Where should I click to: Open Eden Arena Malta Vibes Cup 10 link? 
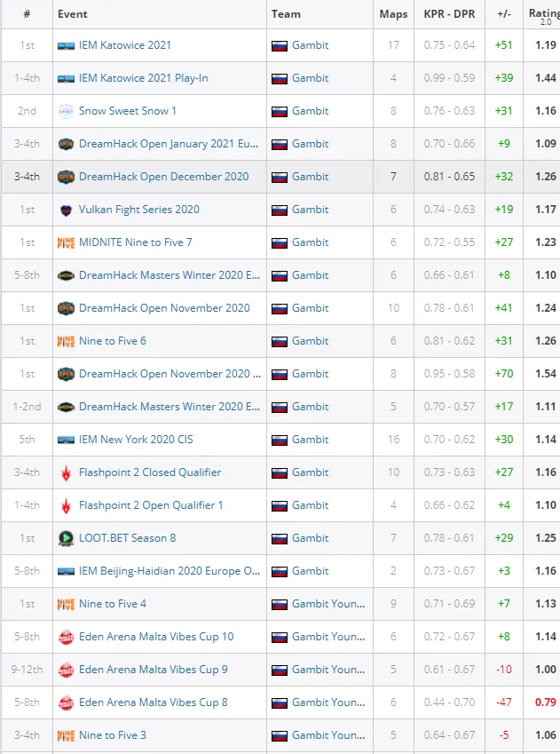[x=156, y=637]
